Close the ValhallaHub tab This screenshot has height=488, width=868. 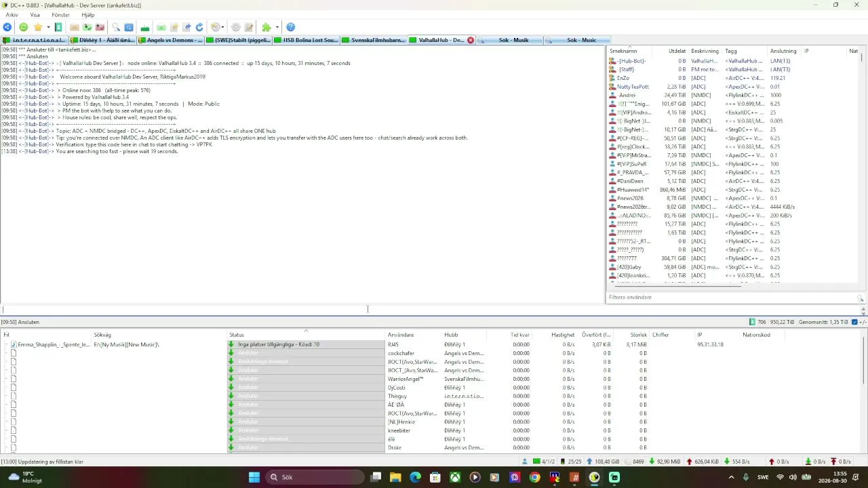coord(471,40)
